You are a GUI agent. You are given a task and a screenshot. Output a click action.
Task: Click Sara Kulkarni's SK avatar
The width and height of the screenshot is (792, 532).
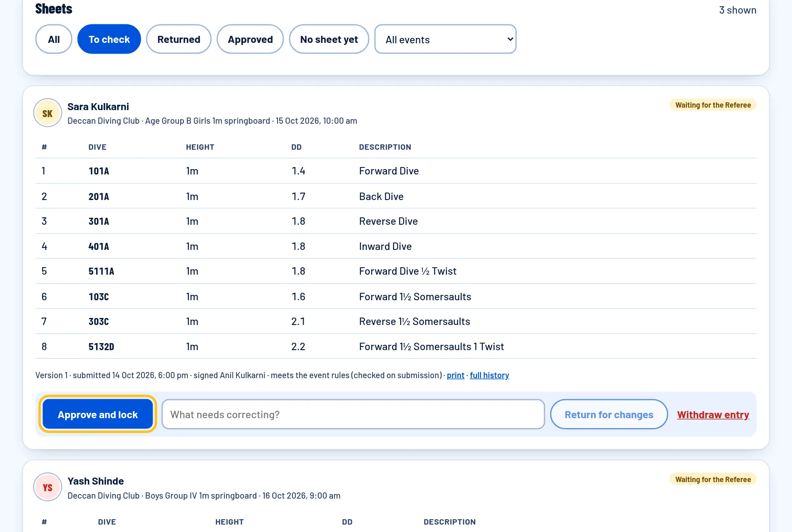tap(47, 113)
